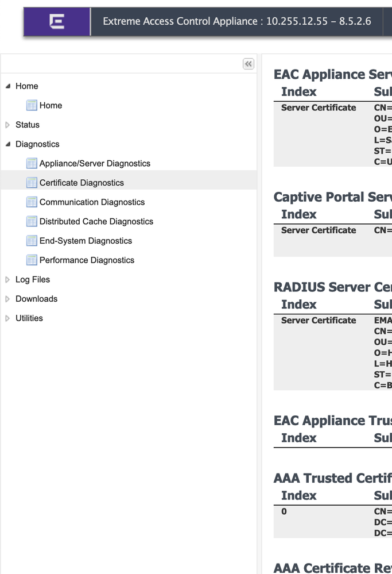Viewport: 392px width, 574px height.
Task: Click Index header in EAC Appliance Server table
Action: (299, 91)
